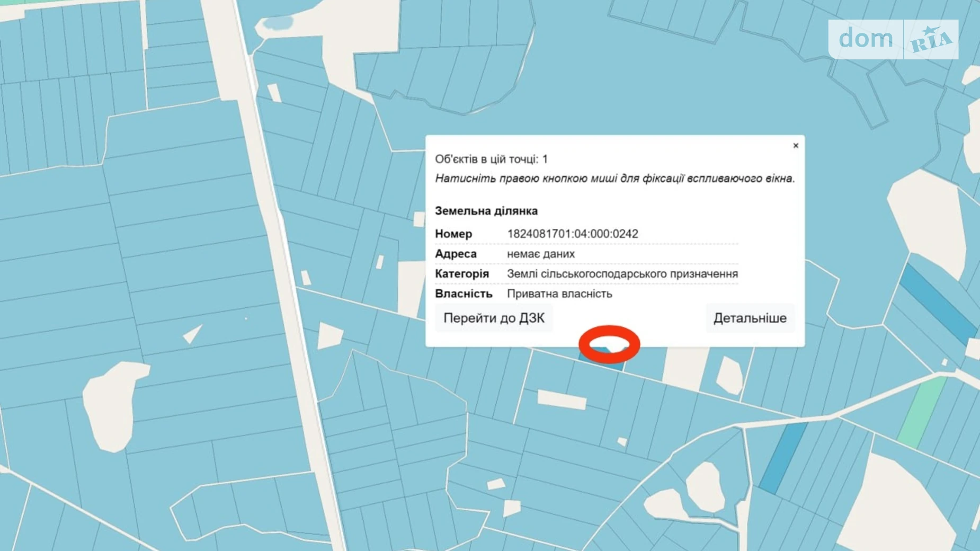The height and width of the screenshot is (551, 980).
Task: Click the "dom" logo text
Action: (x=866, y=39)
